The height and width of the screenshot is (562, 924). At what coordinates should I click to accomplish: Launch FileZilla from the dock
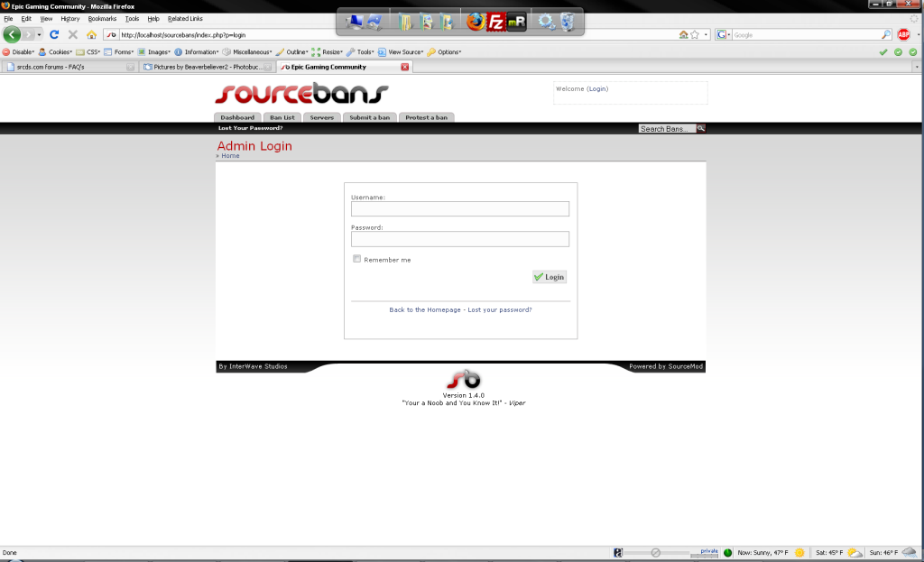tap(496, 23)
